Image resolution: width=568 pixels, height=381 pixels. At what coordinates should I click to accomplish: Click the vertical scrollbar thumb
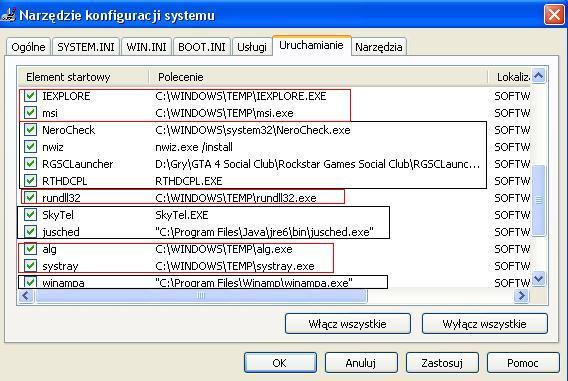(539, 200)
